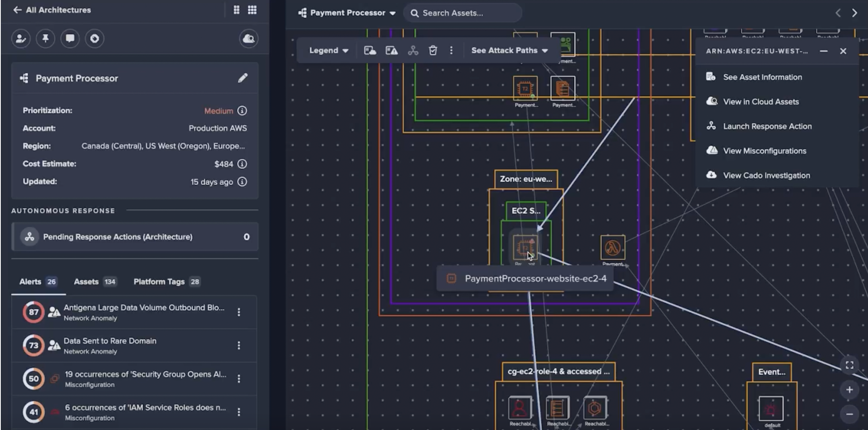This screenshot has height=430, width=868.
Task: Open options menu for Antigena alert
Action: (239, 312)
